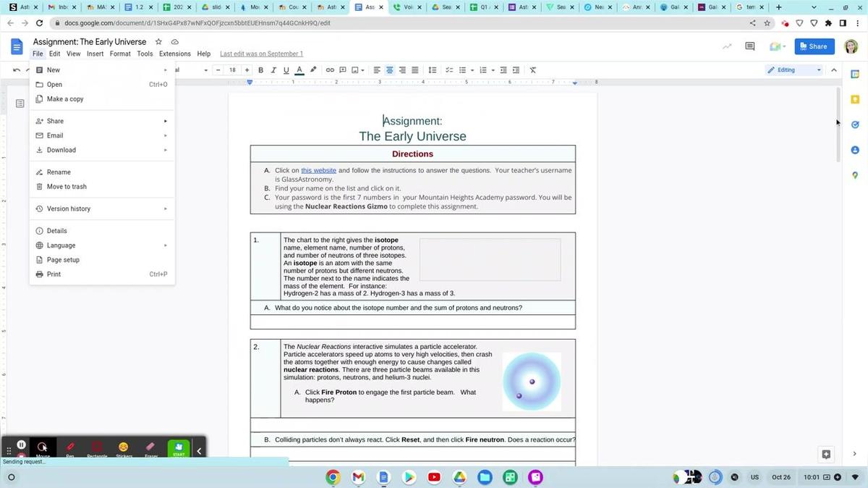Toggle underline formatting
Viewport: 868px width, 488px height.
(286, 70)
